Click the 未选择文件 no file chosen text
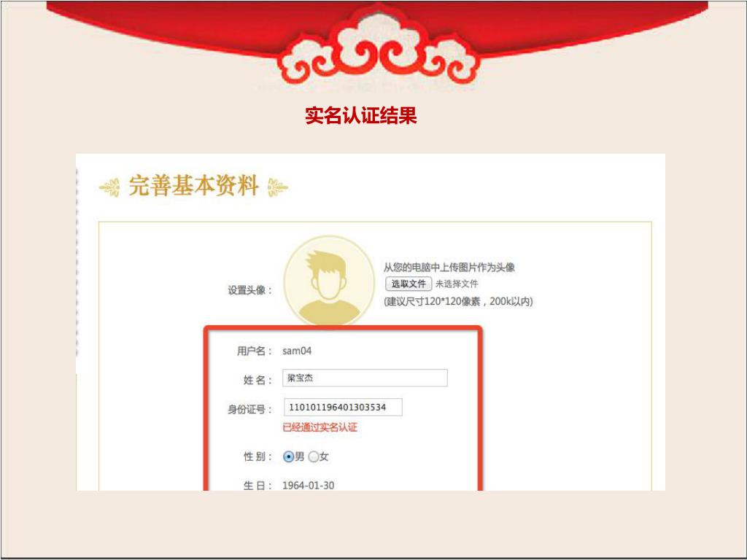Image resolution: width=747 pixels, height=560 pixels. click(457, 284)
